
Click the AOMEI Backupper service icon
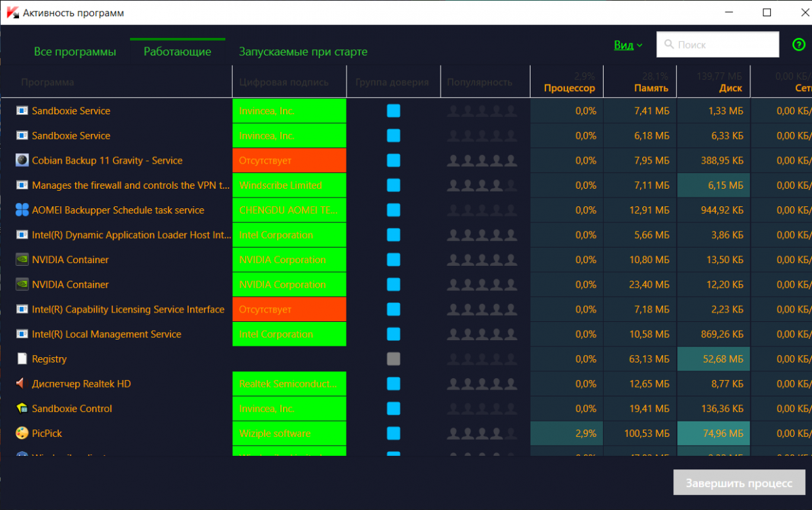(x=22, y=210)
